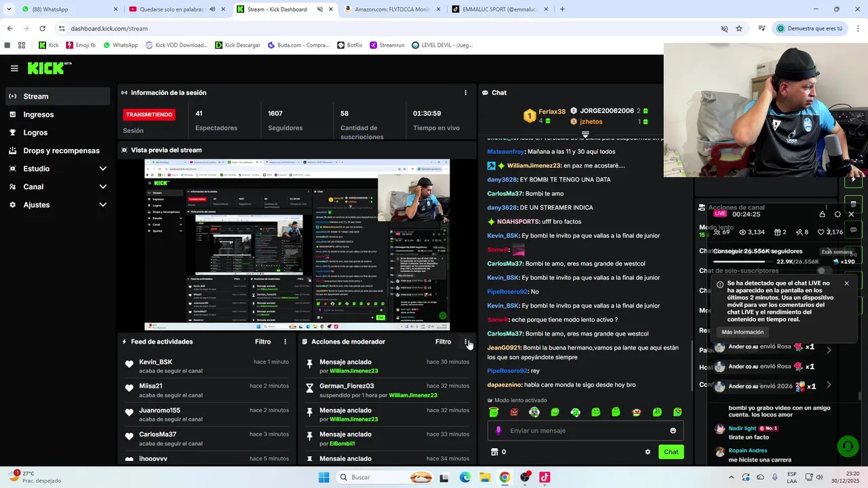Click the green headset support button

(847, 446)
